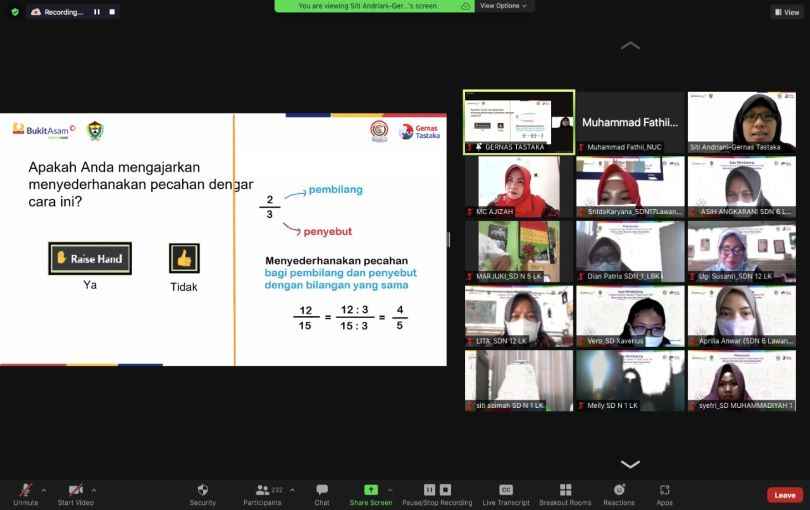Click the Unmute microphone icon
810x510 pixels.
[25, 490]
